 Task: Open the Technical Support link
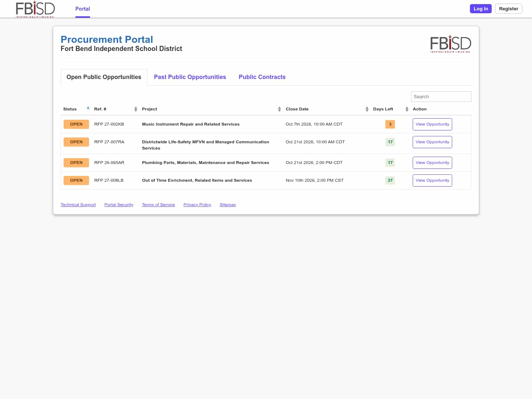coord(78,205)
